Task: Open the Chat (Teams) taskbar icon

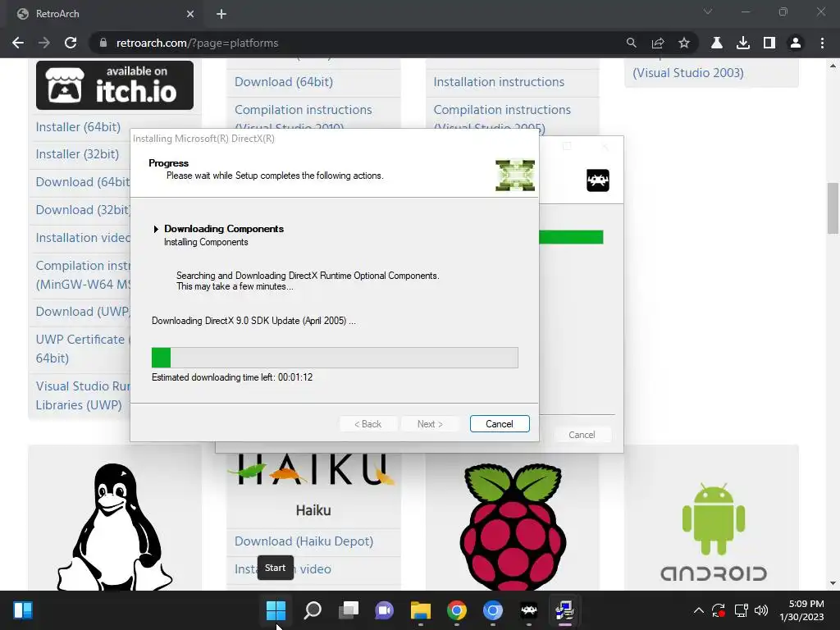Action: pos(384,610)
